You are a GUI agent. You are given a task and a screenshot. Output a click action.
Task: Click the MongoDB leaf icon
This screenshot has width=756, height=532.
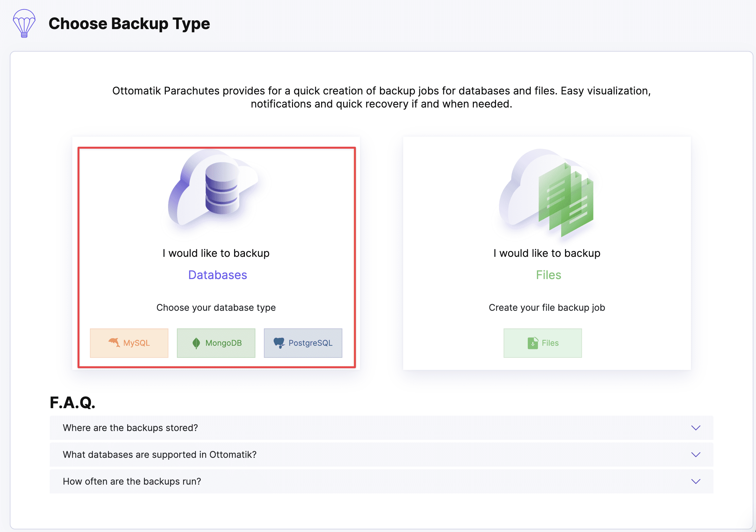tap(196, 343)
